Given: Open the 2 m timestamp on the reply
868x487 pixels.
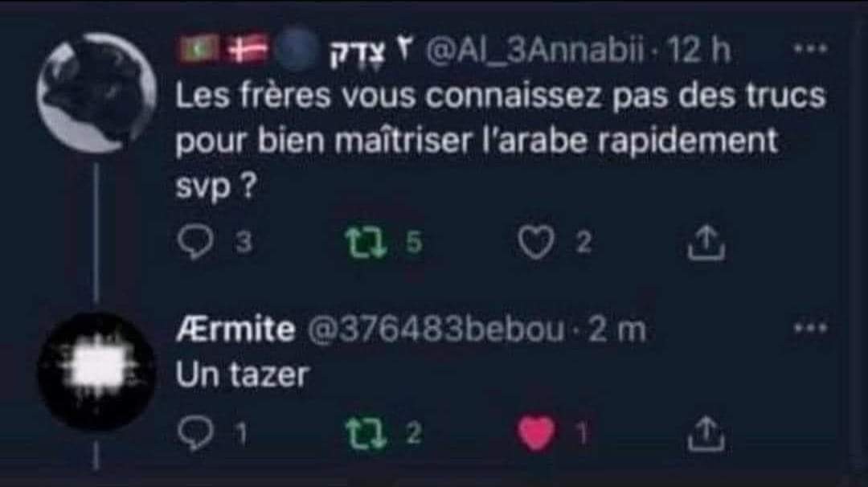Looking at the screenshot, I should pos(616,329).
